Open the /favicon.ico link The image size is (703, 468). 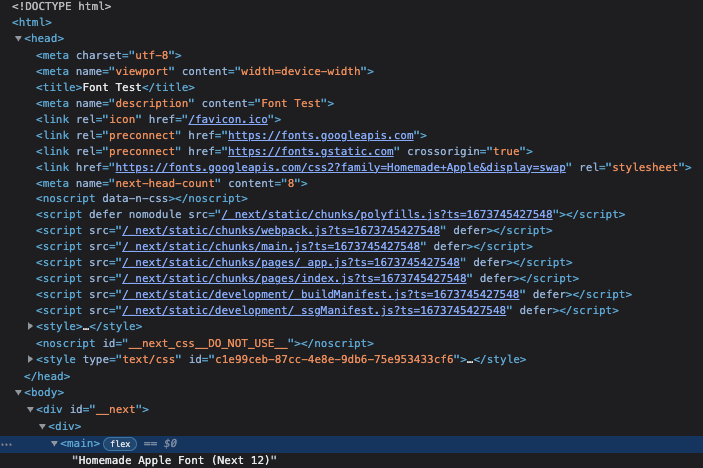(x=228, y=119)
